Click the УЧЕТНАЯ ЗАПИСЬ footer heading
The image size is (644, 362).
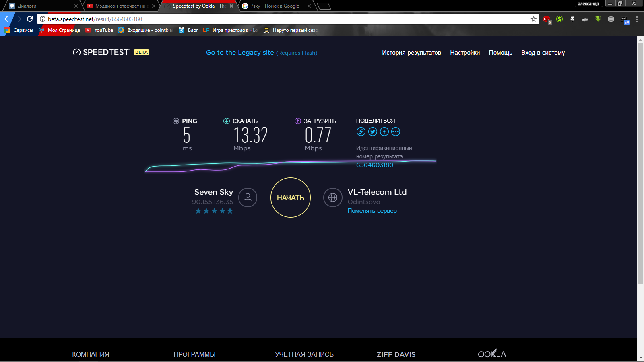pos(304,354)
